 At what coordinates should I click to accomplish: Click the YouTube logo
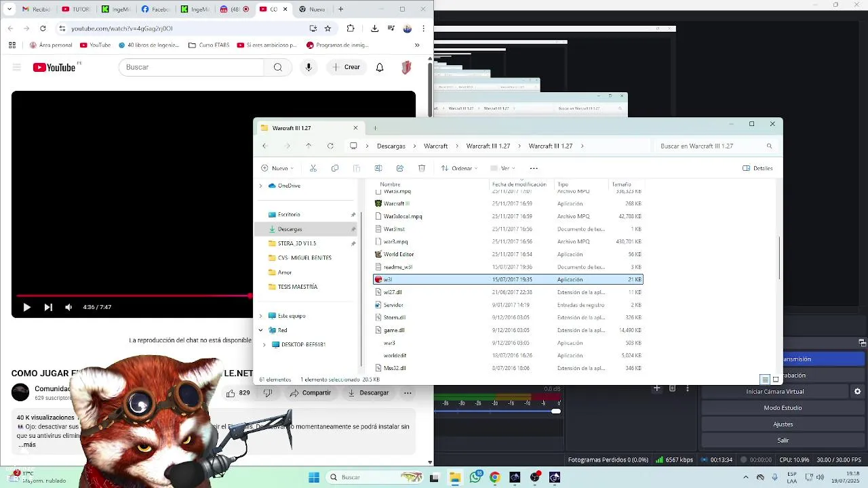tap(54, 67)
